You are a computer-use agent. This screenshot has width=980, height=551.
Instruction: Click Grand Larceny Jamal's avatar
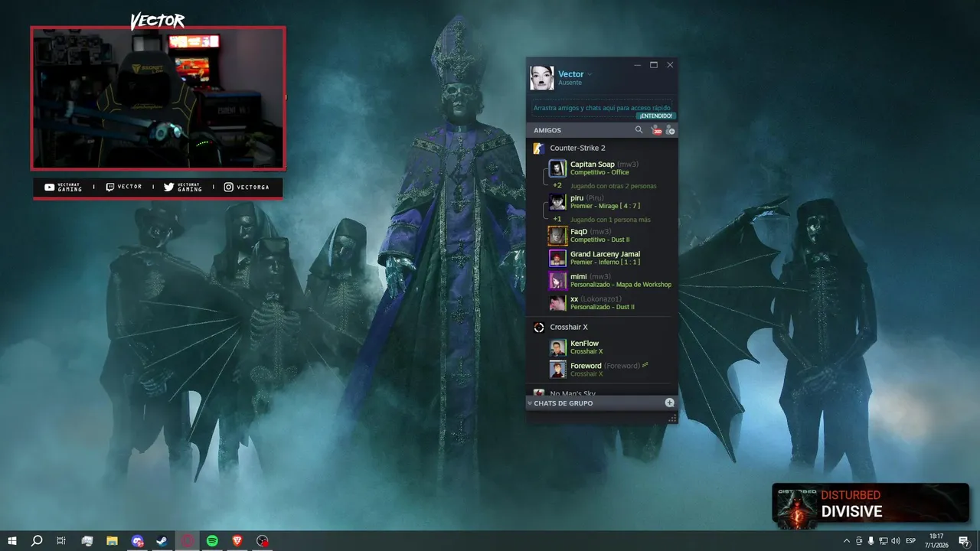tap(557, 258)
